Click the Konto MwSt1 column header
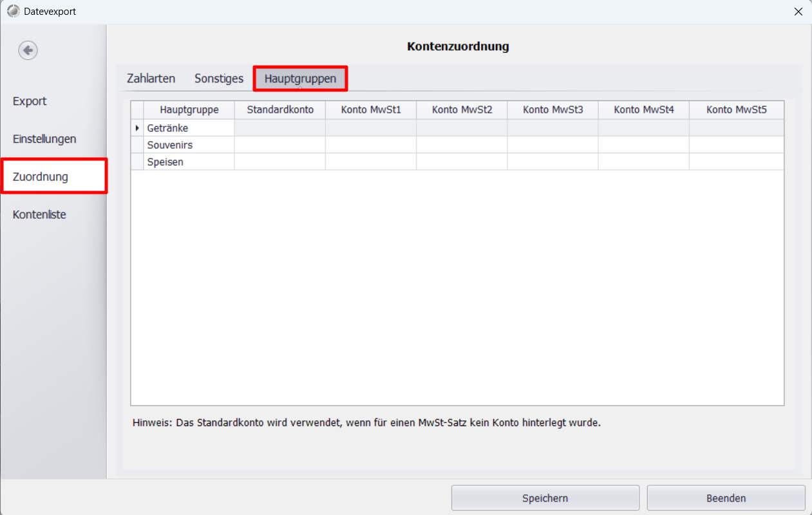The height and width of the screenshot is (515, 812). pos(371,110)
